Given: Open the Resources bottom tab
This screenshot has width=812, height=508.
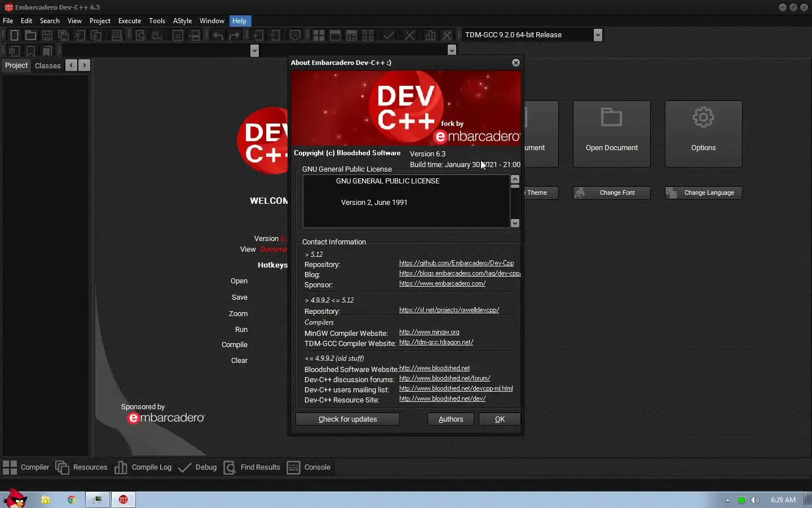Looking at the screenshot, I should tap(82, 467).
